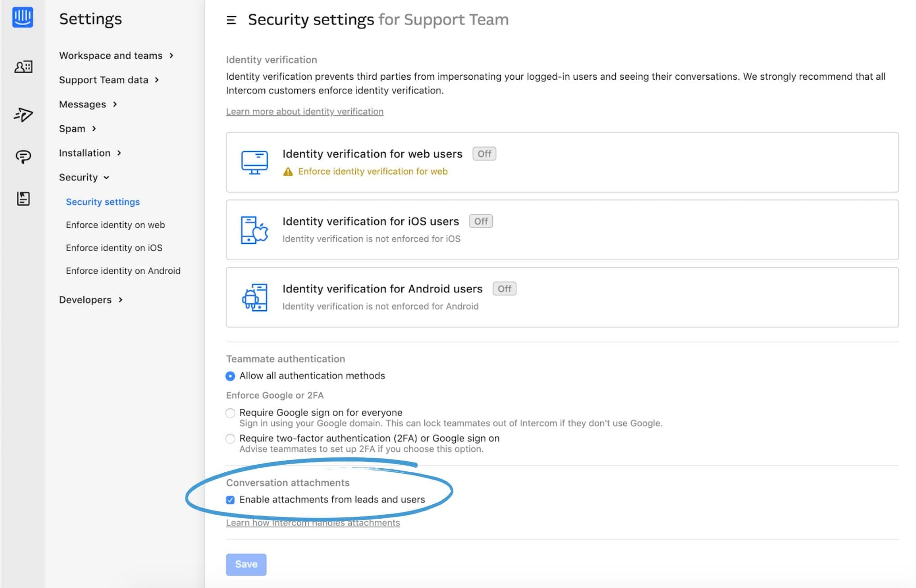Expand Spam chevron
Viewport: 916px width, 588px height.
(94, 129)
